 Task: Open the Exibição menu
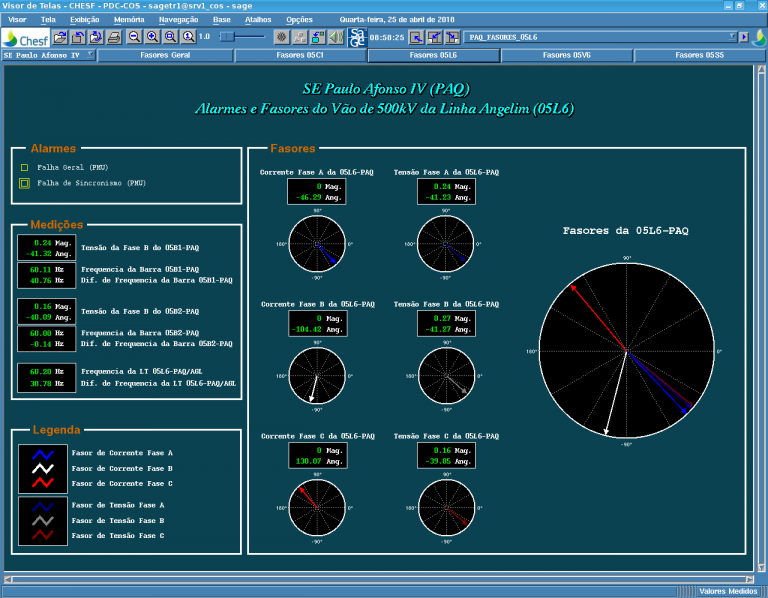pyautogui.click(x=85, y=19)
